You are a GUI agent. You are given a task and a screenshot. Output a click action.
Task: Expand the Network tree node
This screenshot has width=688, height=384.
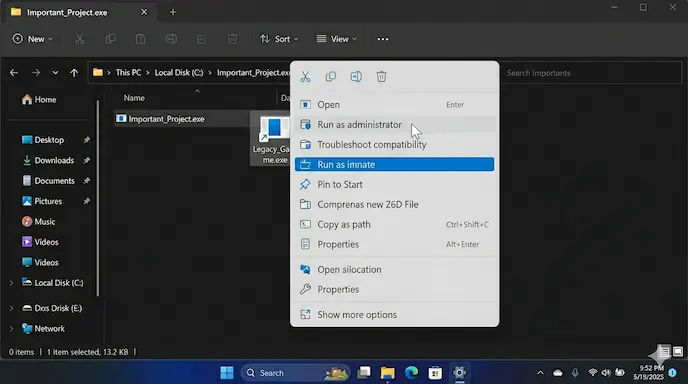tap(11, 329)
